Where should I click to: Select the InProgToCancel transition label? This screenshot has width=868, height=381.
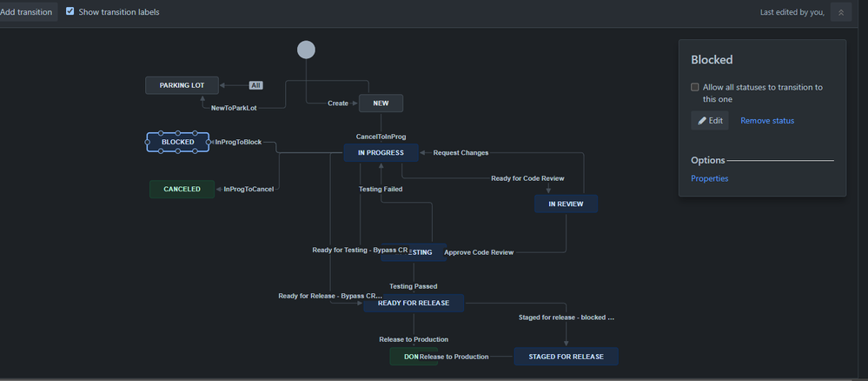[x=248, y=189]
